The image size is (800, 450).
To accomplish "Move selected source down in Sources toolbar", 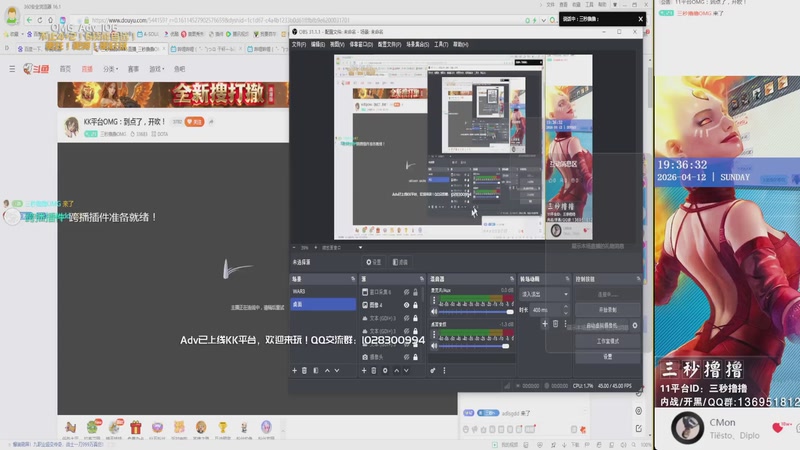I will tap(406, 370).
